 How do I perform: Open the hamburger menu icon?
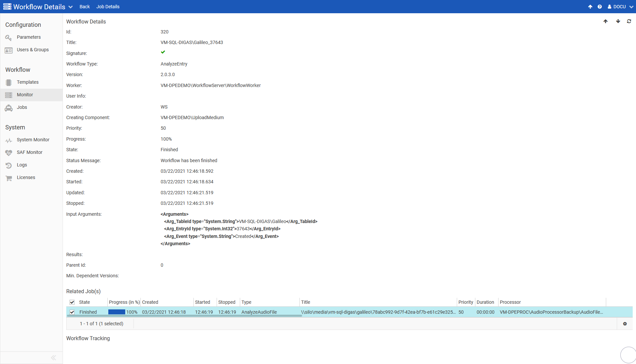click(x=7, y=7)
